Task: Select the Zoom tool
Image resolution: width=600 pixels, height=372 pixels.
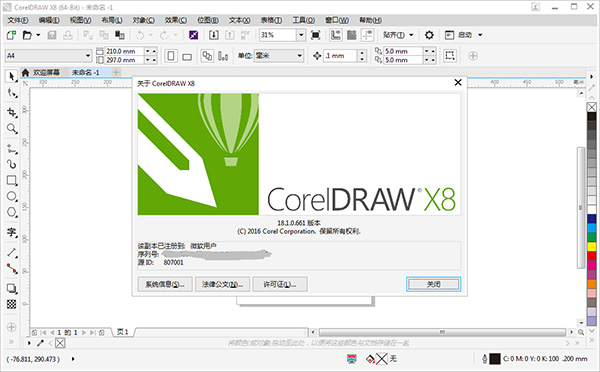Action: coord(11,129)
